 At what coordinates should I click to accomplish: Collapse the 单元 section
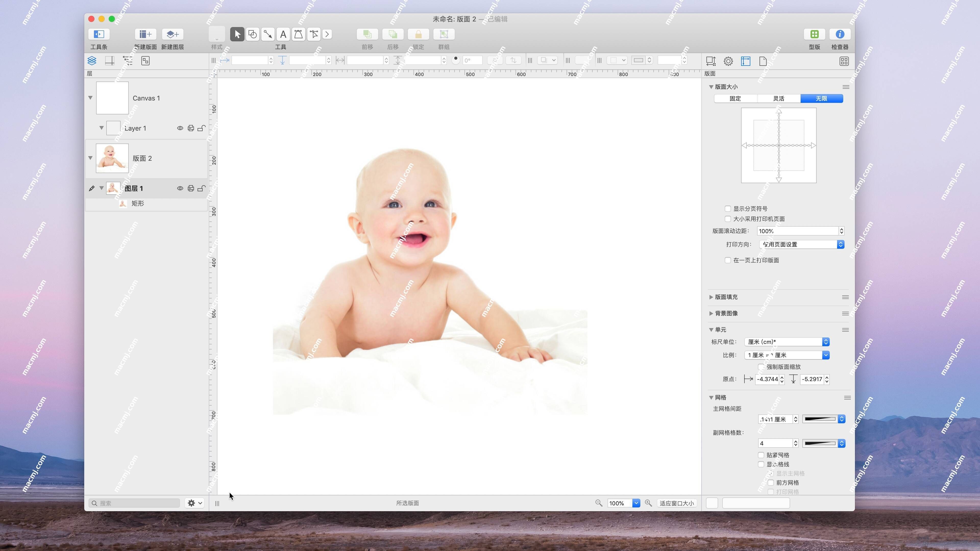tap(711, 330)
